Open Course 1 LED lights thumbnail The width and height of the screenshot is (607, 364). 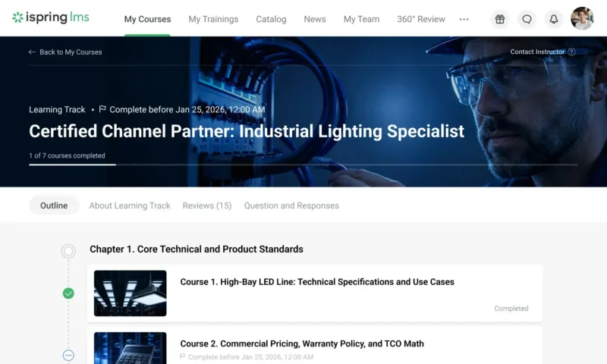point(130,293)
